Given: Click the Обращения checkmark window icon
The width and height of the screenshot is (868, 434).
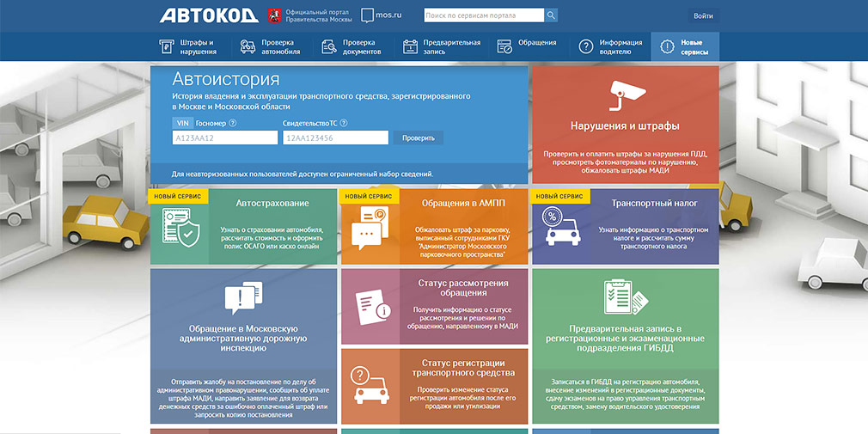Looking at the screenshot, I should (504, 47).
